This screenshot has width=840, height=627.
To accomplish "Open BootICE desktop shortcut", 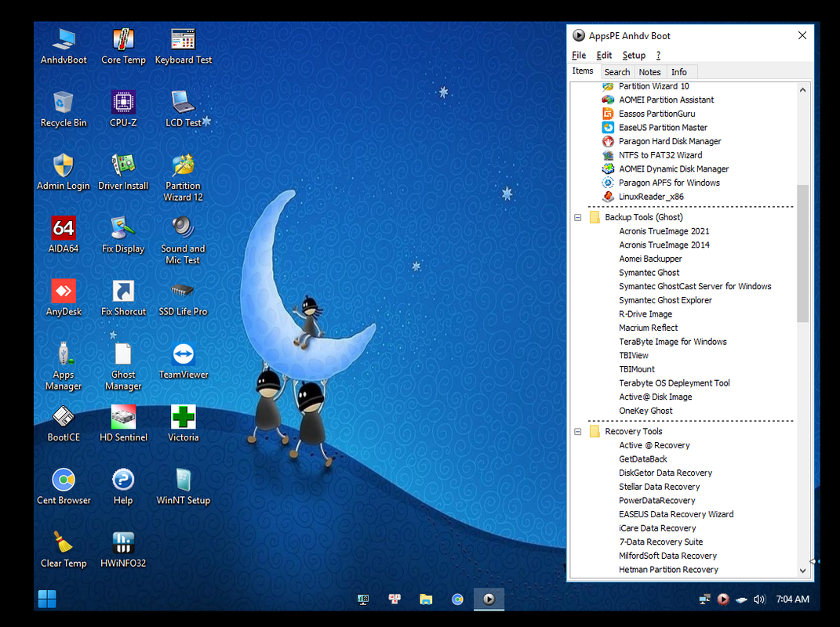I will click(64, 423).
